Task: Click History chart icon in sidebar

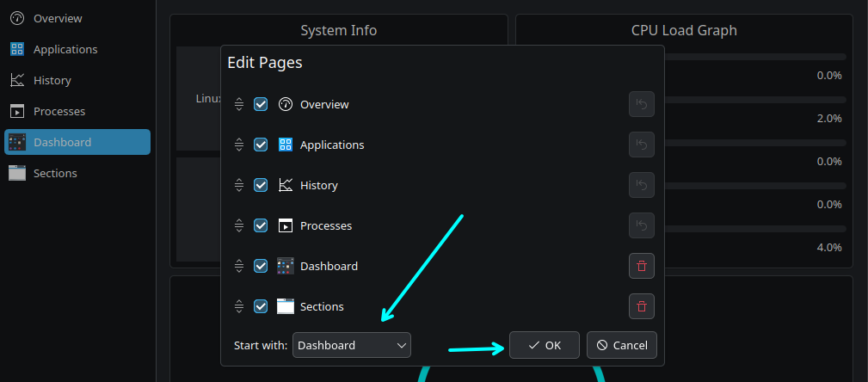Action: click(x=17, y=80)
